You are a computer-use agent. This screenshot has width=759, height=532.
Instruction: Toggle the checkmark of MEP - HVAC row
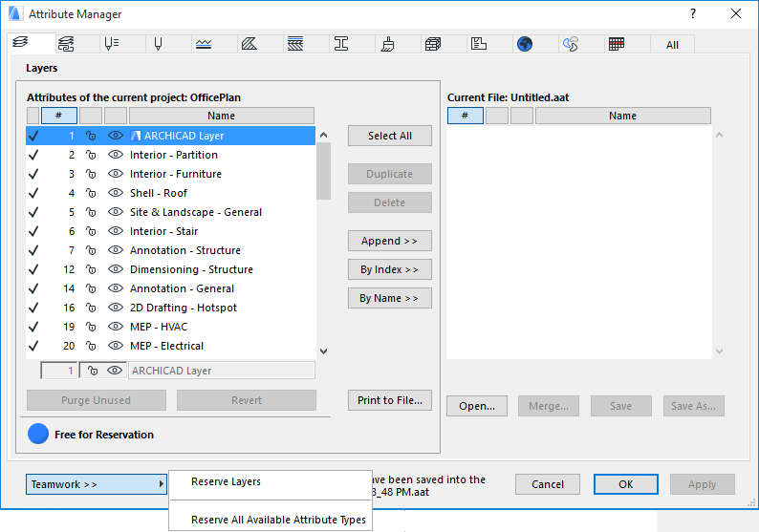(x=33, y=327)
